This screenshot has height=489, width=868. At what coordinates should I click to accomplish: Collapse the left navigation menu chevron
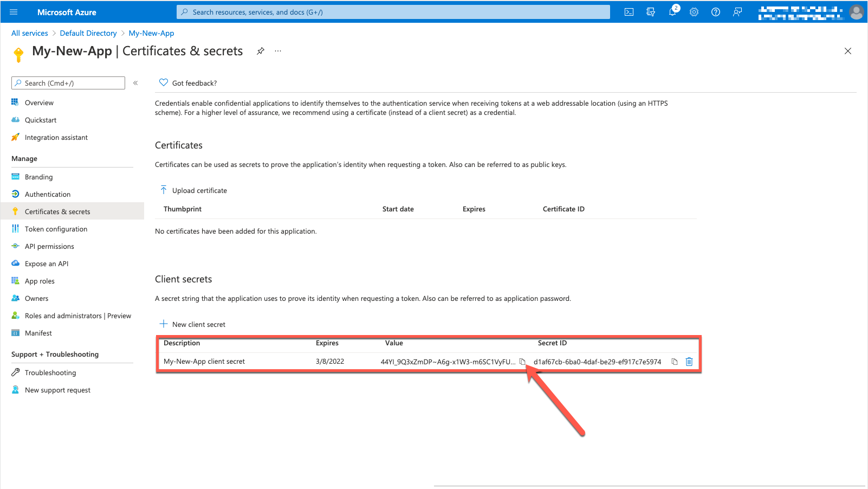(135, 83)
